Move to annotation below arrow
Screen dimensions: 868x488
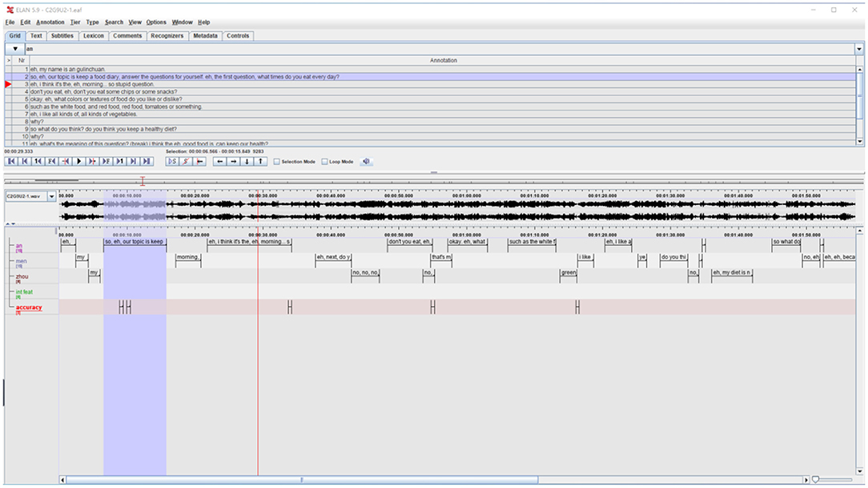[x=247, y=161]
